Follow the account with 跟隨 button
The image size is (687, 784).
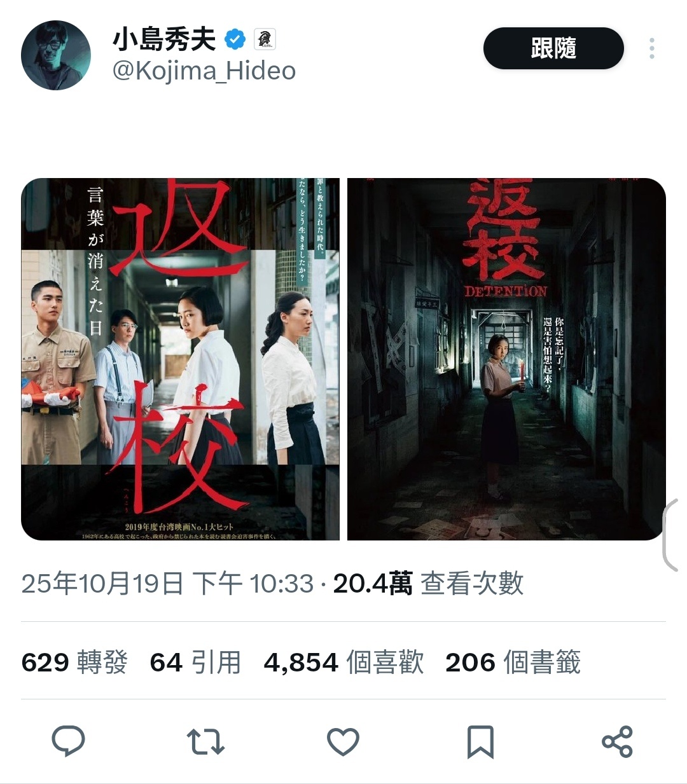pyautogui.click(x=553, y=48)
